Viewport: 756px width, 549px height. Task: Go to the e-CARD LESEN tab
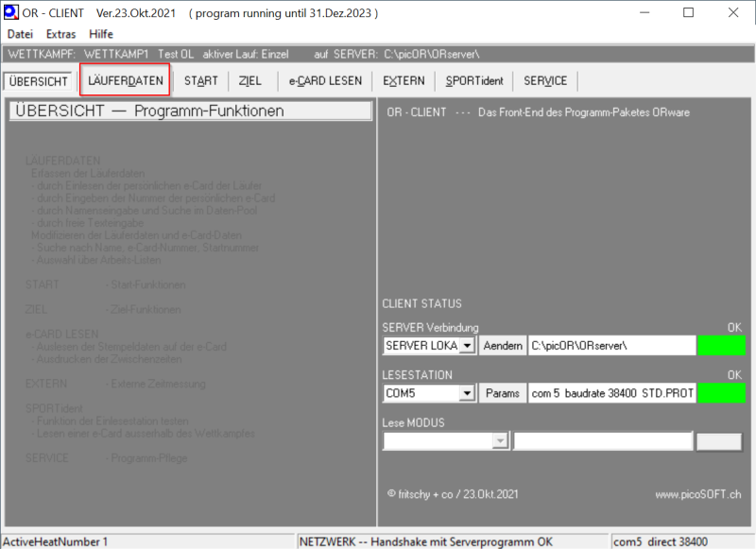coord(325,81)
